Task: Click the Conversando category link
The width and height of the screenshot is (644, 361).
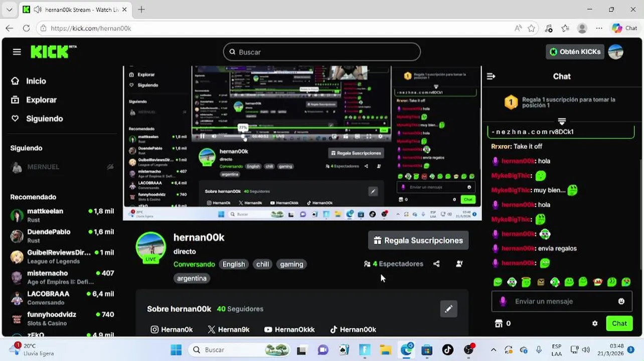Action: pyautogui.click(x=194, y=264)
